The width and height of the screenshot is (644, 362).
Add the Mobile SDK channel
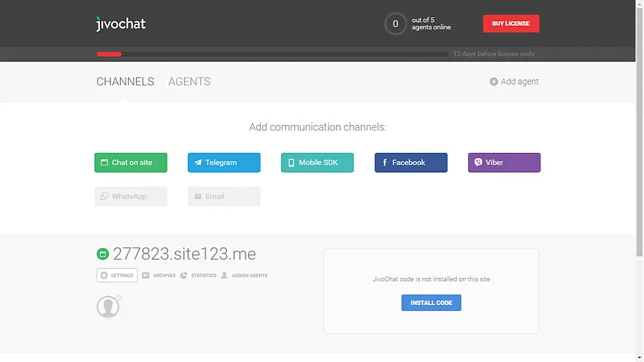317,163
